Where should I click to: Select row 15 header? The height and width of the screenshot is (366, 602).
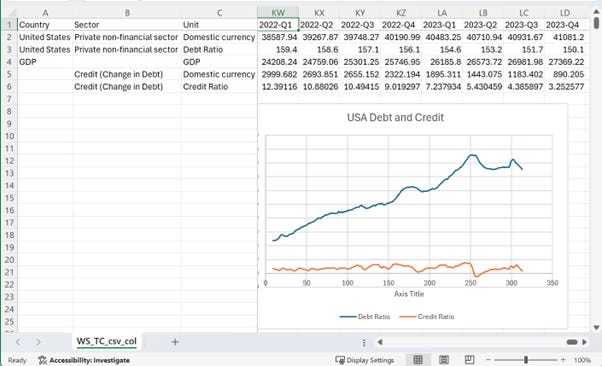(x=10, y=198)
